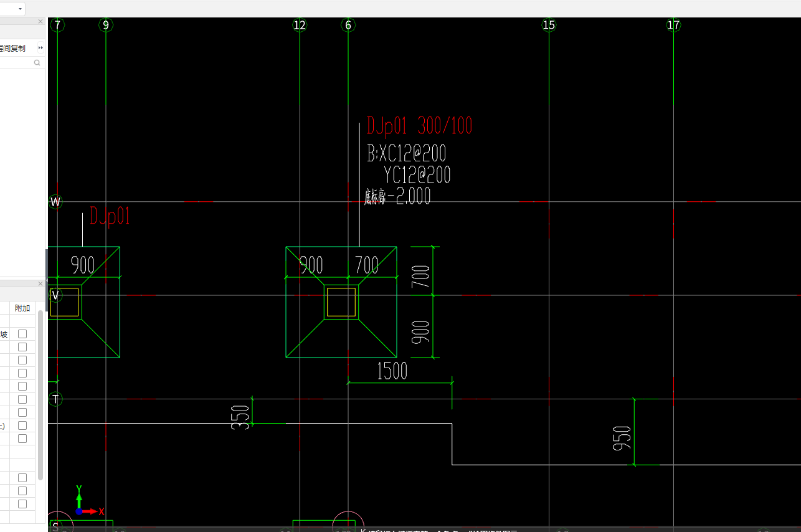Select the 1500 dimension text

(392, 371)
